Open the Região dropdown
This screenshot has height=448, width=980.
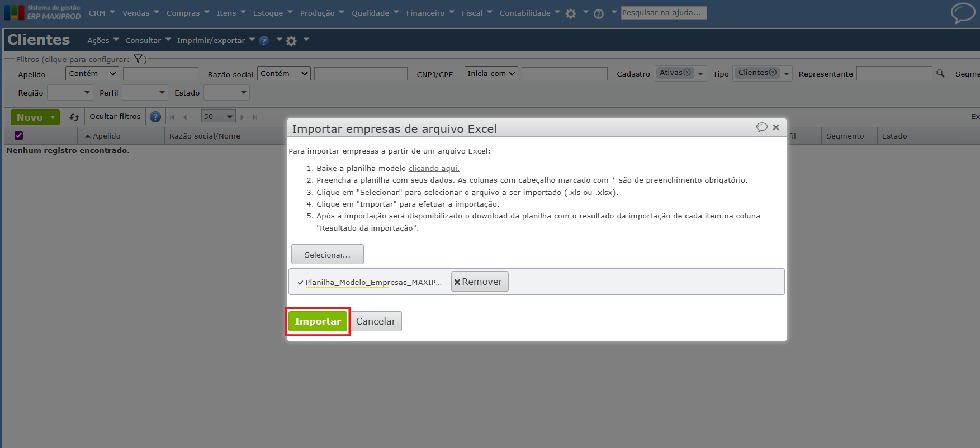tap(70, 93)
